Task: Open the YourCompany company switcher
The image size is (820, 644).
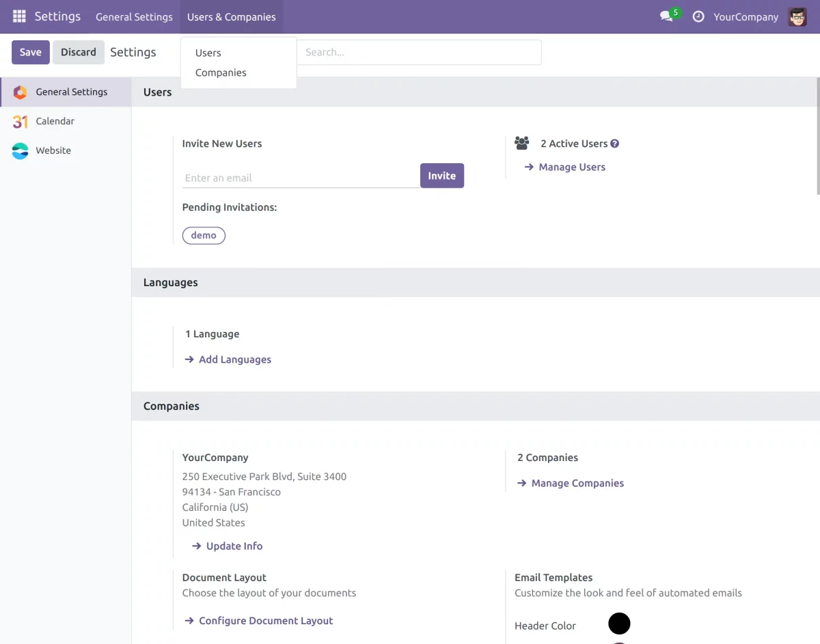Action: point(746,17)
